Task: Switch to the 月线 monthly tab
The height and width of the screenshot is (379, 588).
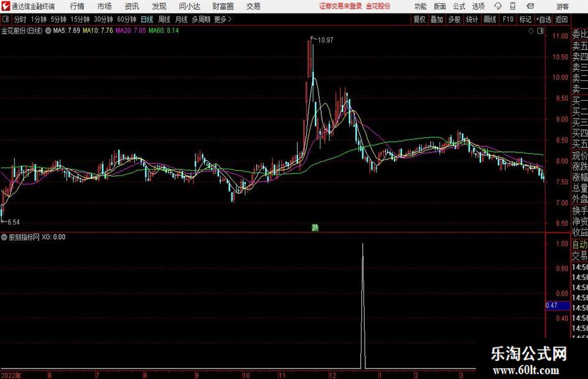Action: tap(182, 19)
